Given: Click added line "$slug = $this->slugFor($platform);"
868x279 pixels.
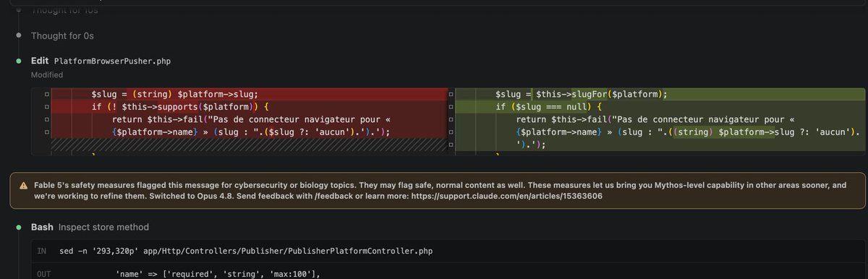Looking at the screenshot, I should coord(582,95).
